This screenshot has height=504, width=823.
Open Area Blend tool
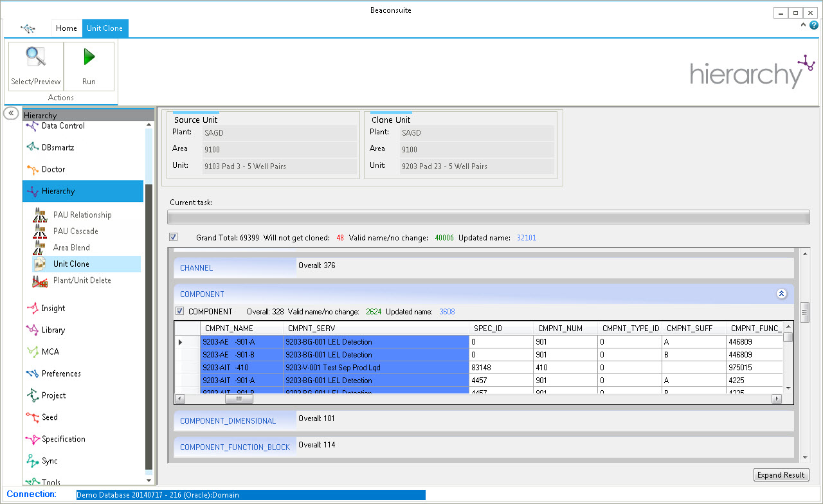(x=71, y=248)
